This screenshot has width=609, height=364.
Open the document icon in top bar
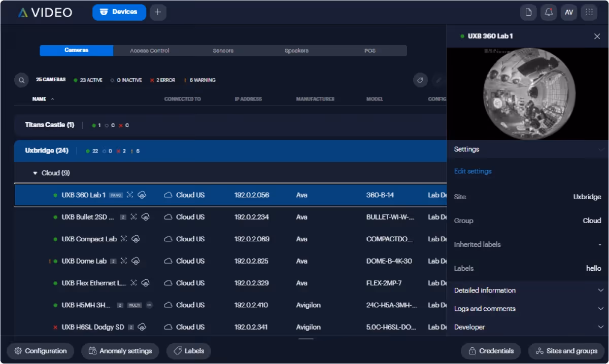[x=528, y=12]
